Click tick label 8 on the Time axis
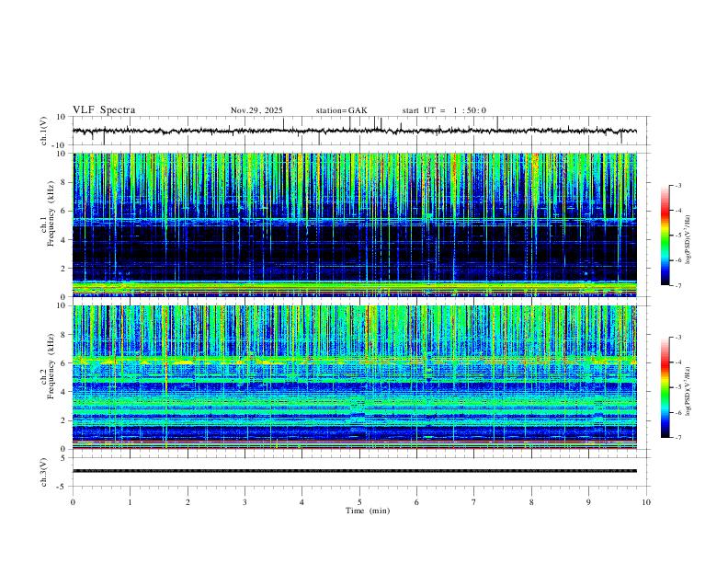Image resolution: width=728 pixels, height=563 pixels. coord(531,502)
